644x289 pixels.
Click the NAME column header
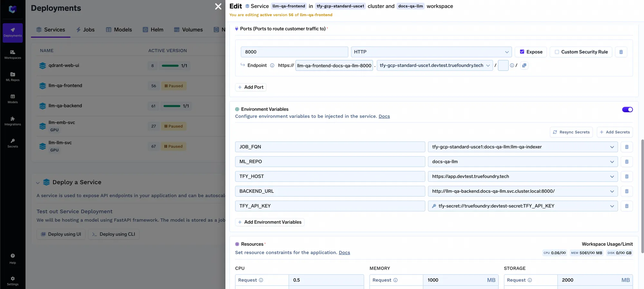[x=47, y=51]
